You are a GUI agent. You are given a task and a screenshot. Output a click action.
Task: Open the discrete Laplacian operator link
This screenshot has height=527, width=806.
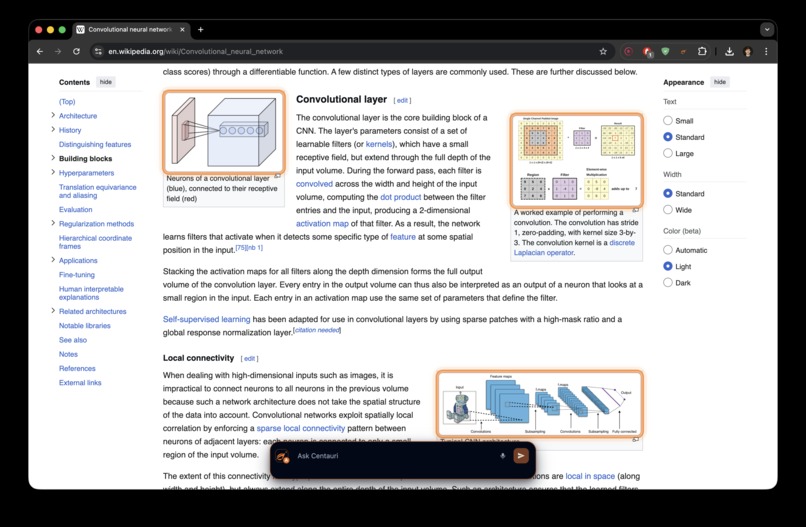(x=574, y=247)
